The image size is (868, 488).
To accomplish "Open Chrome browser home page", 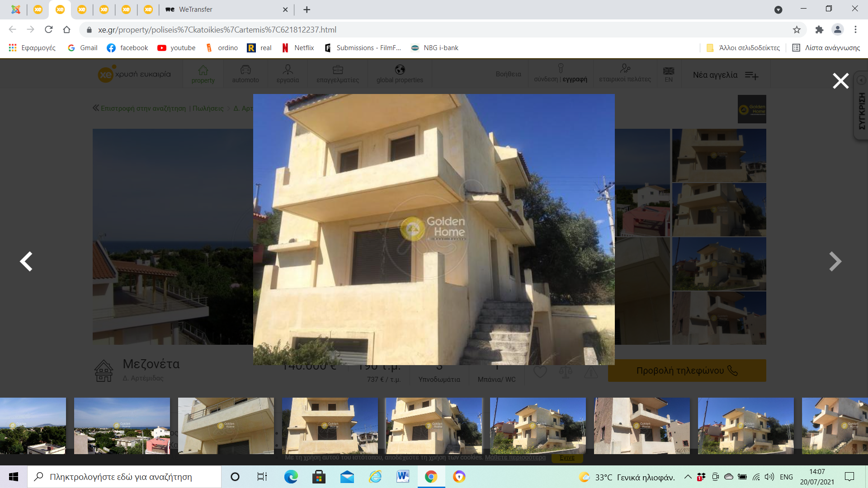I will click(x=67, y=30).
